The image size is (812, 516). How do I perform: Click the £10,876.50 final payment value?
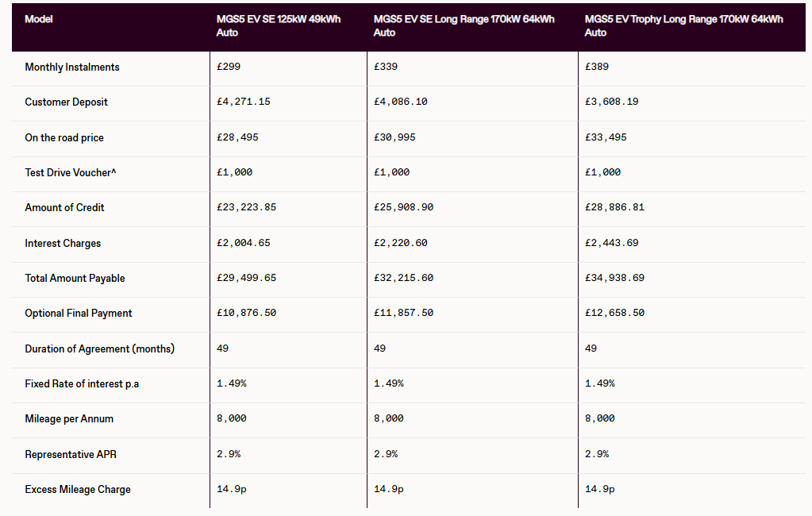pyautogui.click(x=247, y=313)
